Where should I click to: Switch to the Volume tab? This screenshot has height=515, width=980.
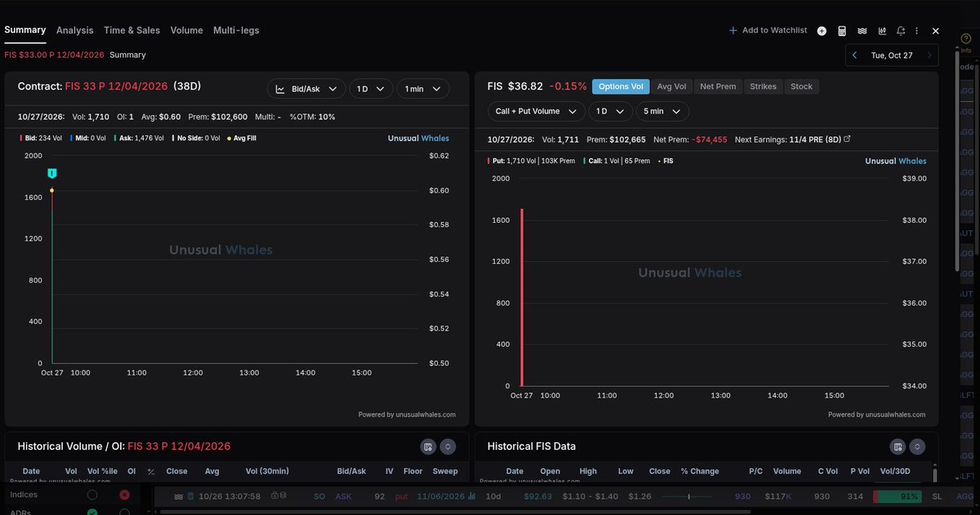(187, 30)
